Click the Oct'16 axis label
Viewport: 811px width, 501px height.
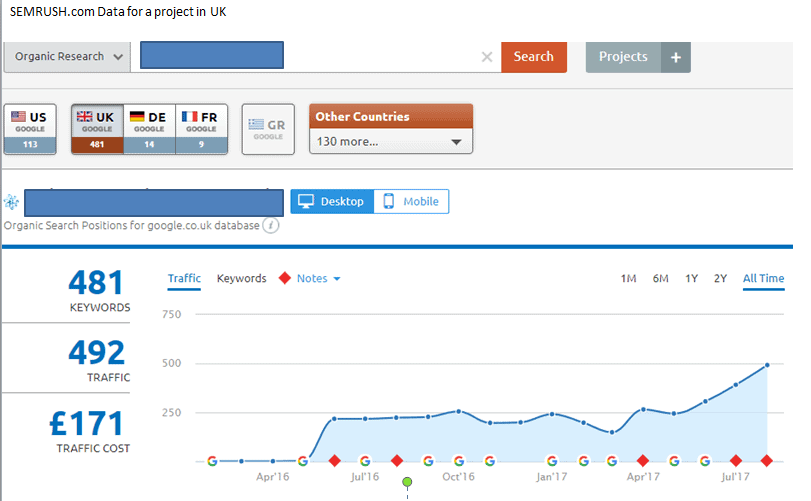458,477
